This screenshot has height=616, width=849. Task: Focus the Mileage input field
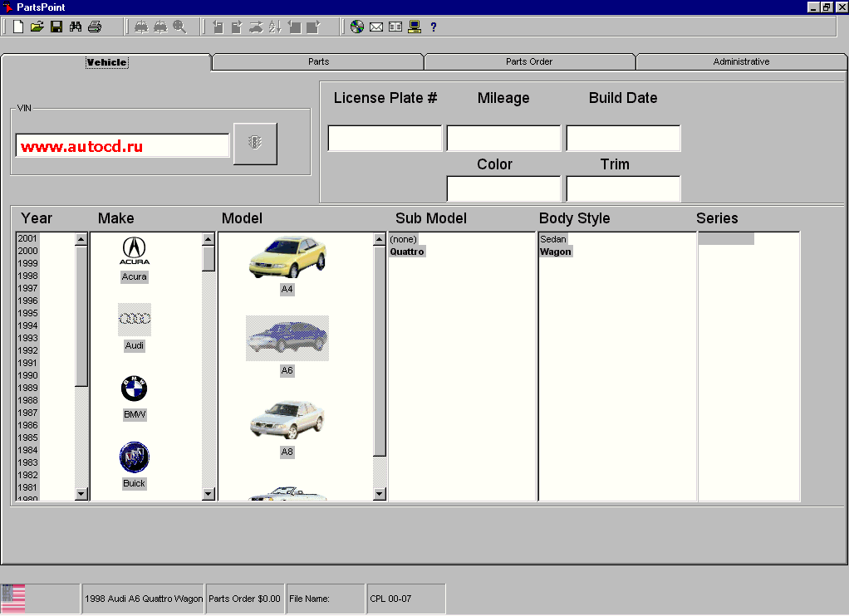pyautogui.click(x=503, y=138)
